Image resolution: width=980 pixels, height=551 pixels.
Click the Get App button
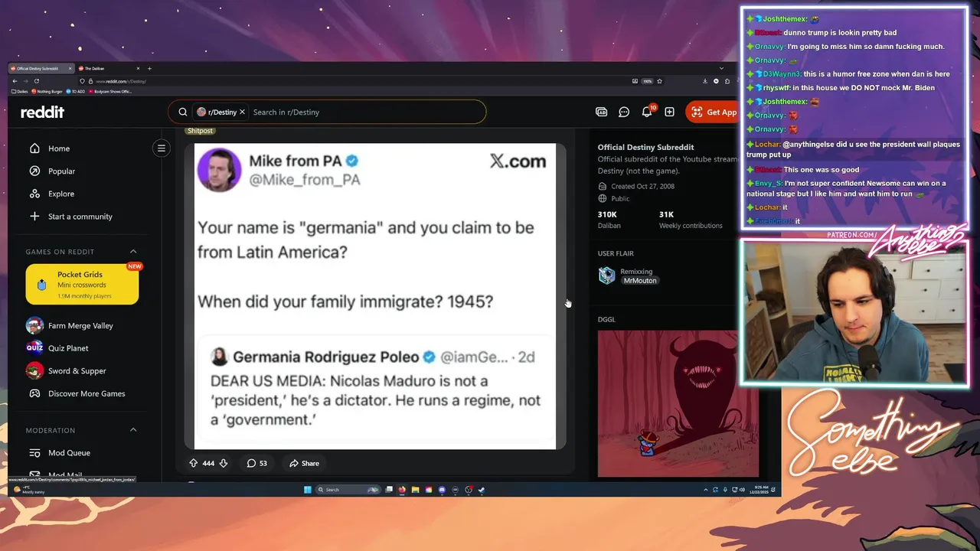tap(712, 112)
